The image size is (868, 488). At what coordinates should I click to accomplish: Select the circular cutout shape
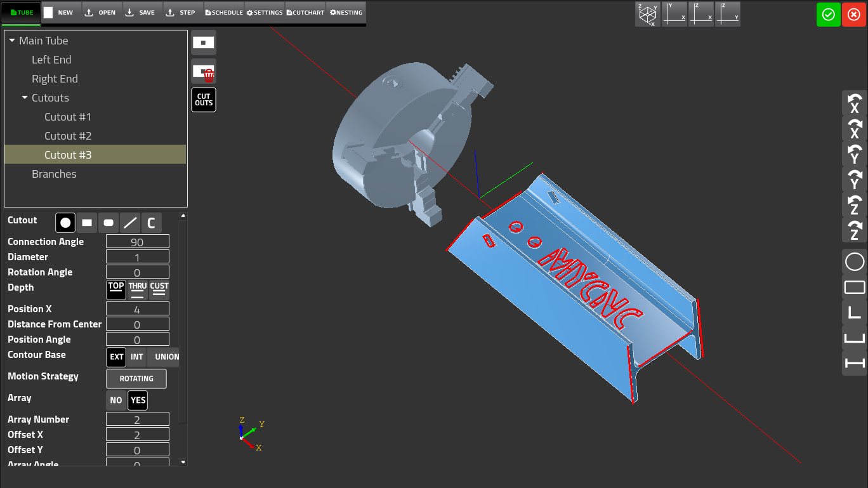[65, 223]
